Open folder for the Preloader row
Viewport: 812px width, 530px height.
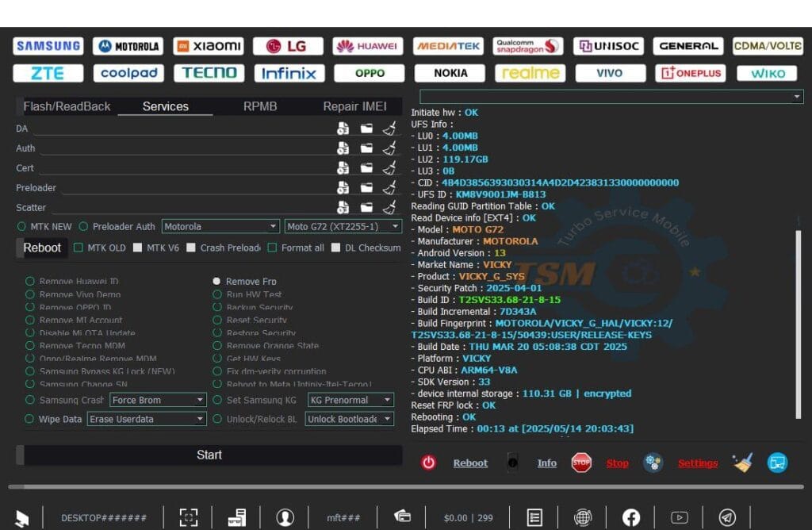pos(366,187)
